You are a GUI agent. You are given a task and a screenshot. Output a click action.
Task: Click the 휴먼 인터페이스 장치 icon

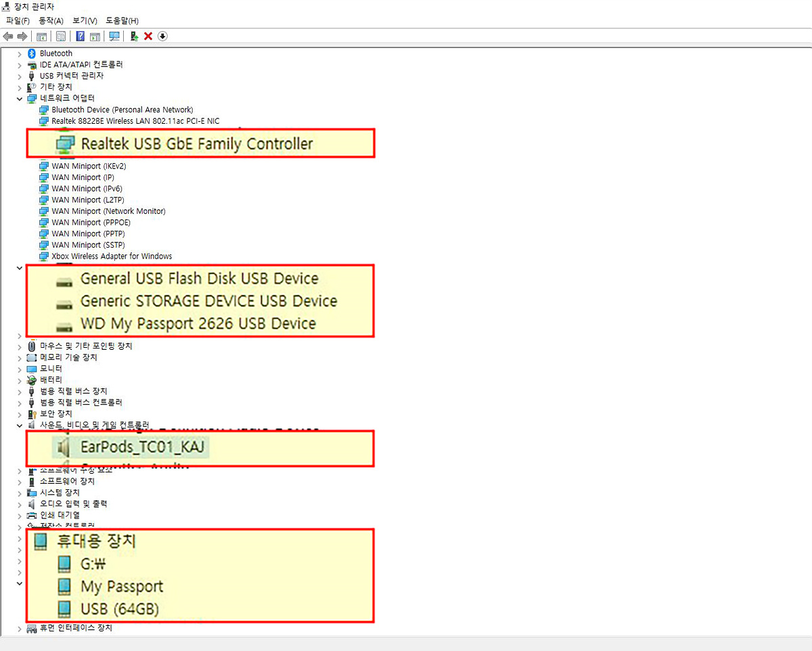31,628
